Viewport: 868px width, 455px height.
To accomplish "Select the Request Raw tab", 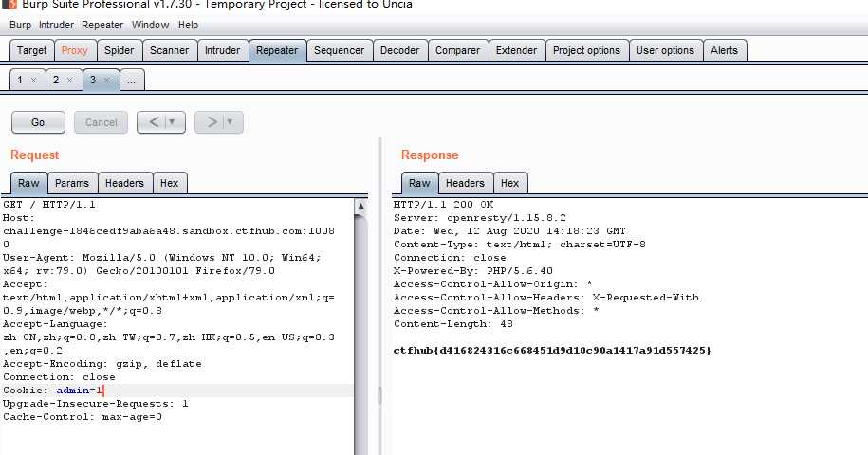I will 28,183.
